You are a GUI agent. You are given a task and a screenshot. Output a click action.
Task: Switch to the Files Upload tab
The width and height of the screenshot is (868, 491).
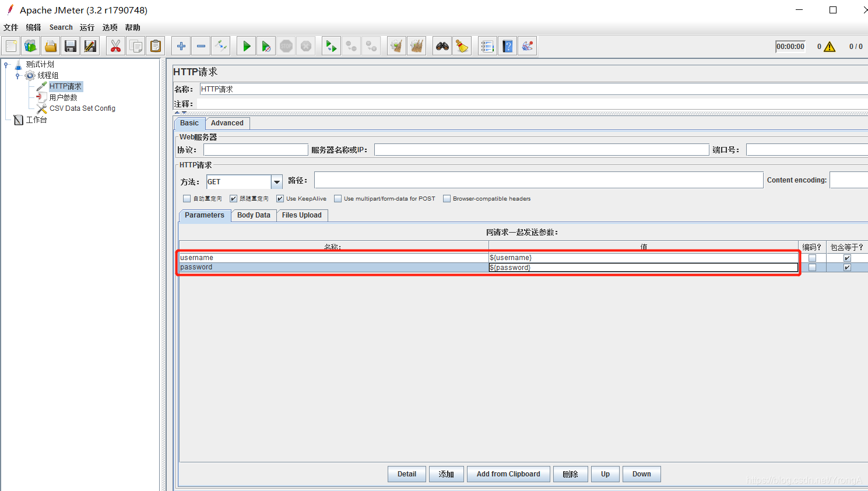[x=302, y=215]
